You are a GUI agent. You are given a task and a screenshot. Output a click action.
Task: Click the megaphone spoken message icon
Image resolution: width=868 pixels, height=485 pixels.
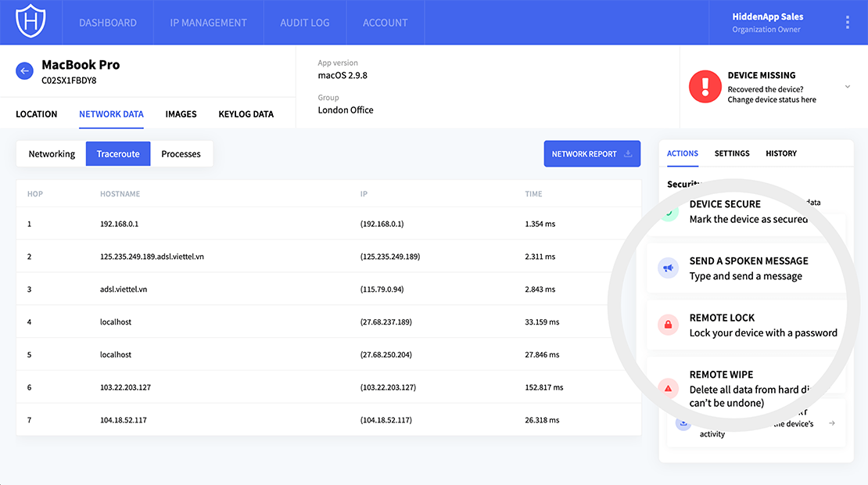[668, 268]
